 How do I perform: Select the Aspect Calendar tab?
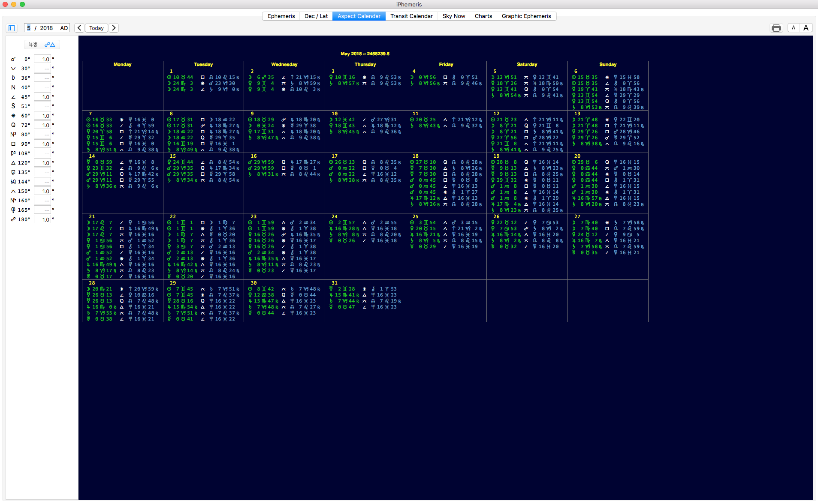[x=359, y=16]
